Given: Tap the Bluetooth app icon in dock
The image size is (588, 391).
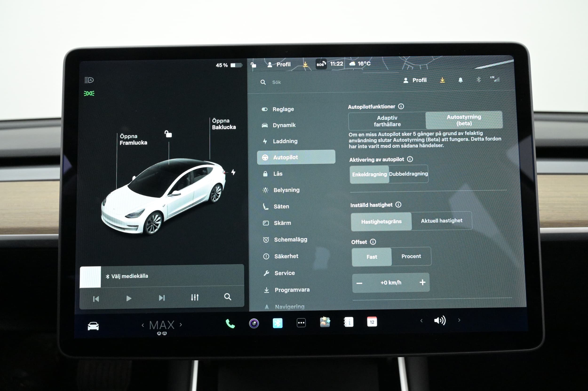Looking at the screenshot, I should [x=277, y=323].
